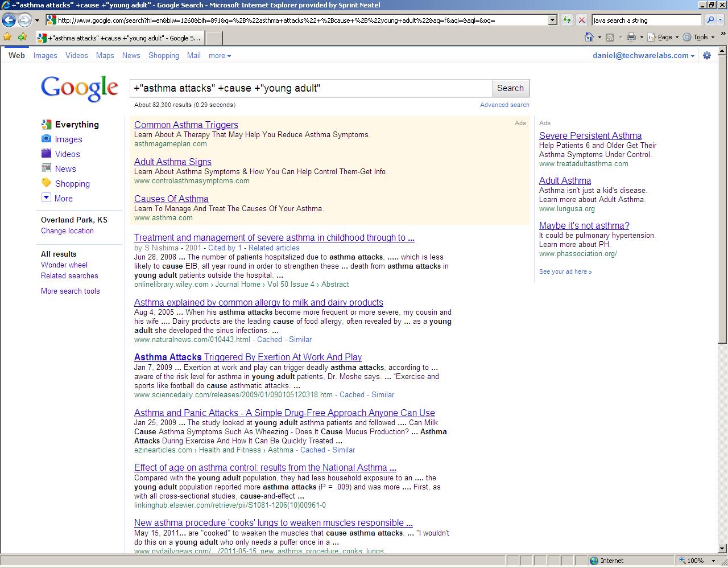Click the Favorites star icon
The width and height of the screenshot is (728, 568).
pyautogui.click(x=7, y=37)
